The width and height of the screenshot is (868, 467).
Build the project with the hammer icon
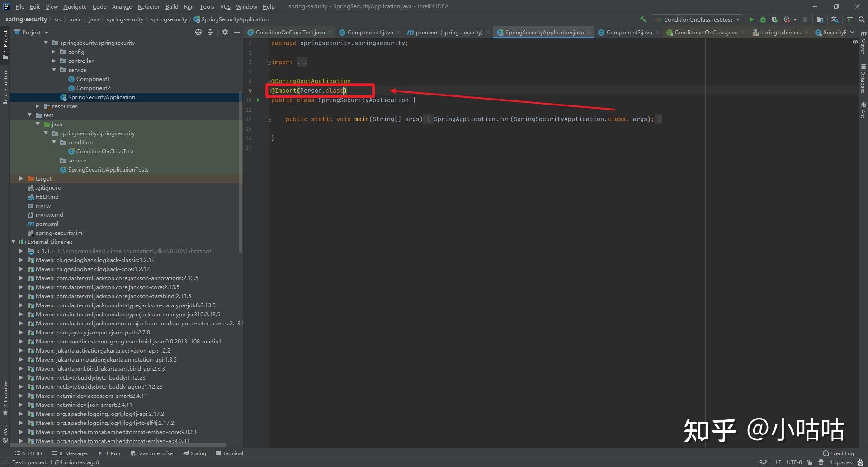click(643, 19)
